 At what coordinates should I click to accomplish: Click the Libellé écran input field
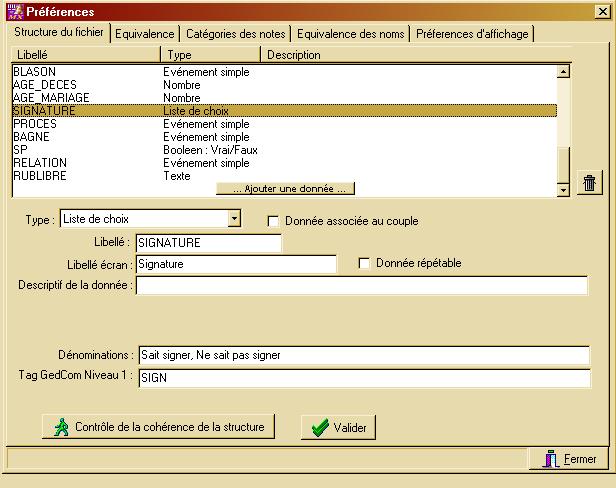point(236,264)
